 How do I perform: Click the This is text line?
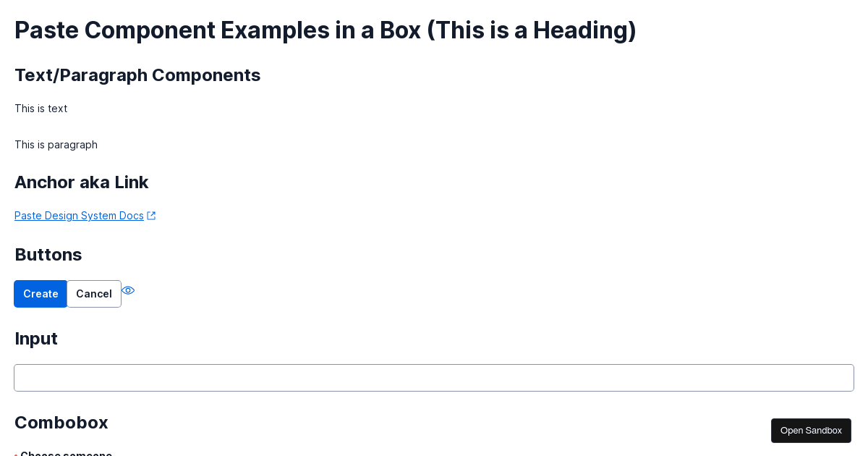[x=41, y=109]
